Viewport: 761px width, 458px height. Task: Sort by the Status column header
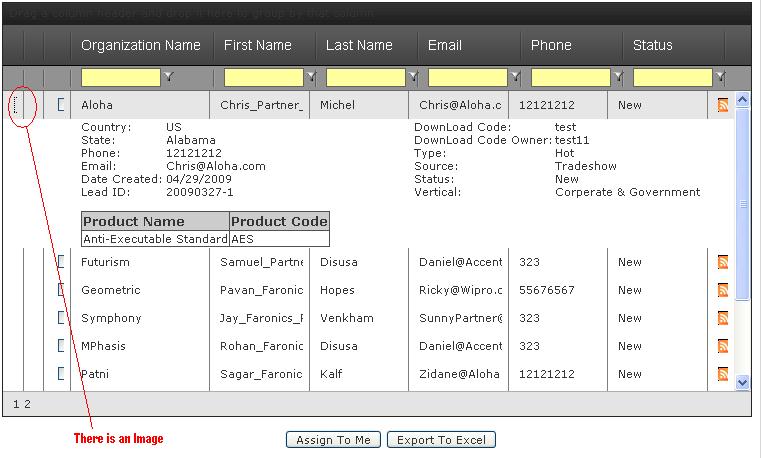tap(652, 45)
